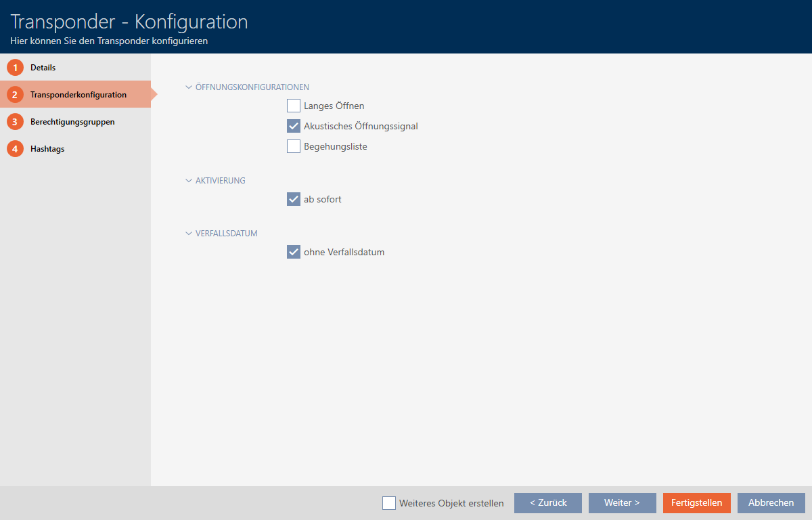Click the number 4 step circle

click(x=15, y=149)
